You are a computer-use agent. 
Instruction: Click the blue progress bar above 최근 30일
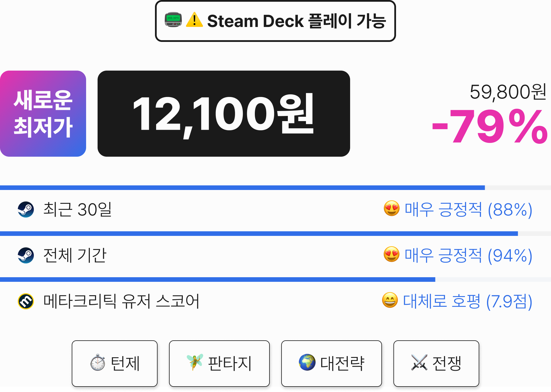pyautogui.click(x=242, y=188)
